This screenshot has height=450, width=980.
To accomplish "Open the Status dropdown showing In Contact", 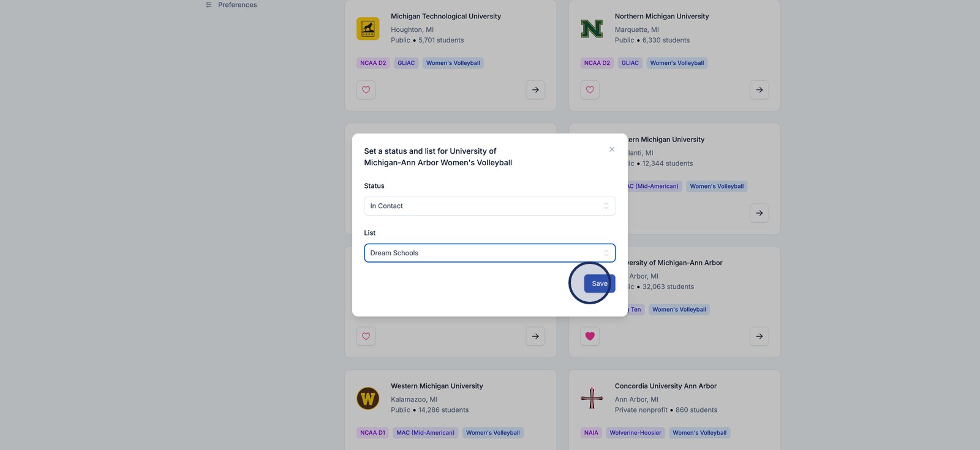I will pos(489,206).
